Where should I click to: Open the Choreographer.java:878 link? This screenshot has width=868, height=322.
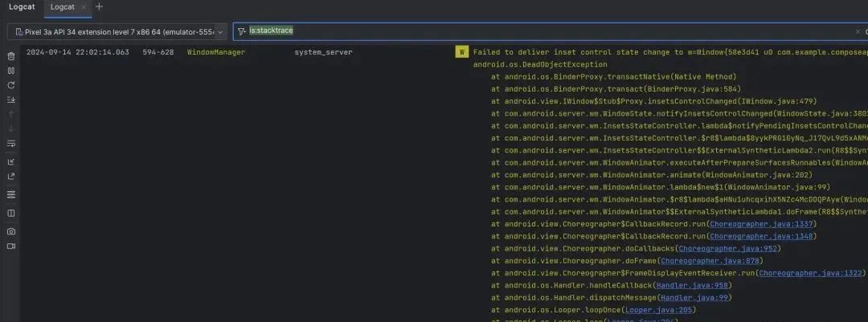click(x=710, y=261)
